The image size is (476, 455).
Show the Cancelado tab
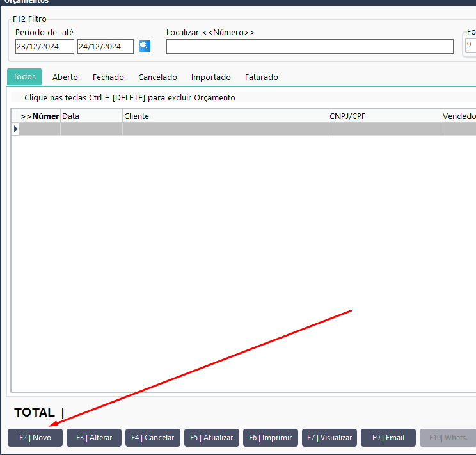click(x=157, y=77)
